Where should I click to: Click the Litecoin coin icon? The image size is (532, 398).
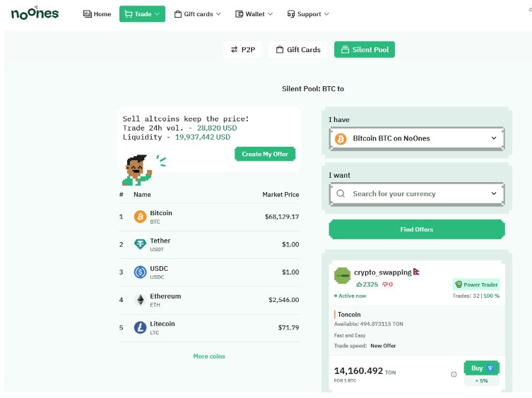coord(140,327)
